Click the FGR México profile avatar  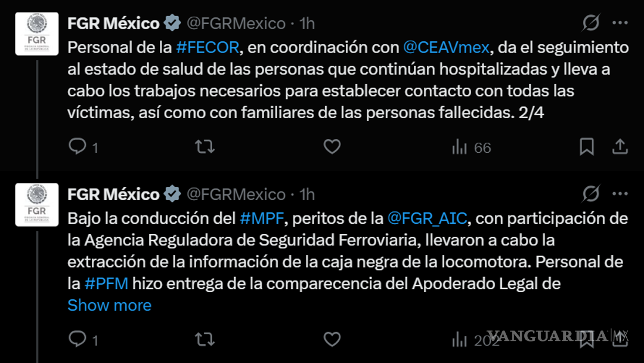(36, 33)
